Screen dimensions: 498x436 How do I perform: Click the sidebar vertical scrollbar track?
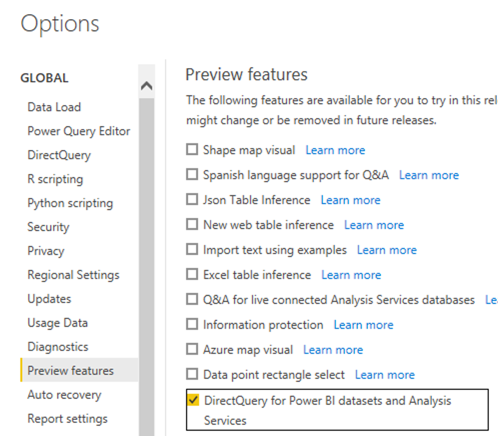(147, 267)
